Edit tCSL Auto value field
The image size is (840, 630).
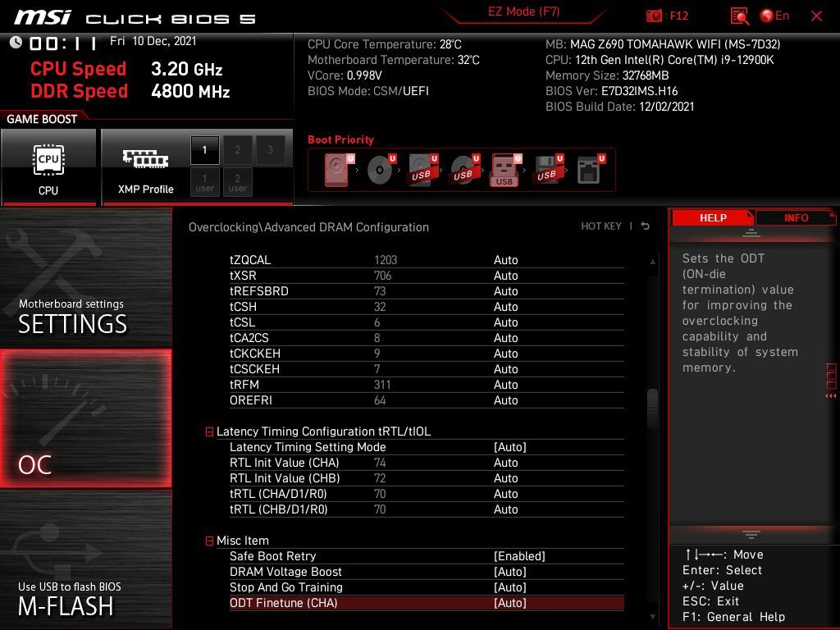tap(505, 322)
